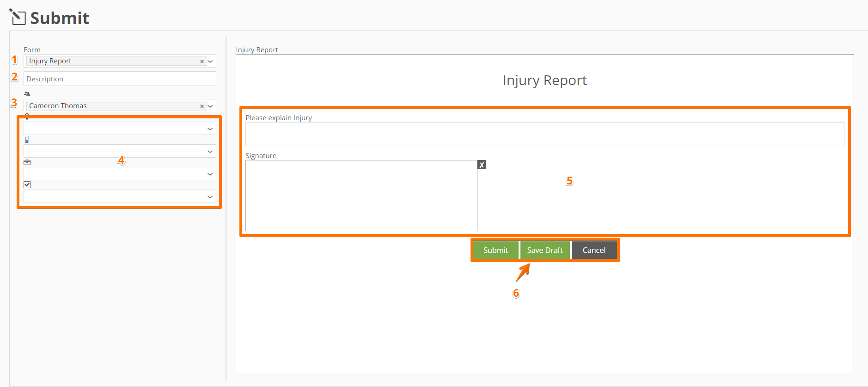The height and width of the screenshot is (387, 868).
Task: Click the 'Signature' label text
Action: pos(261,156)
